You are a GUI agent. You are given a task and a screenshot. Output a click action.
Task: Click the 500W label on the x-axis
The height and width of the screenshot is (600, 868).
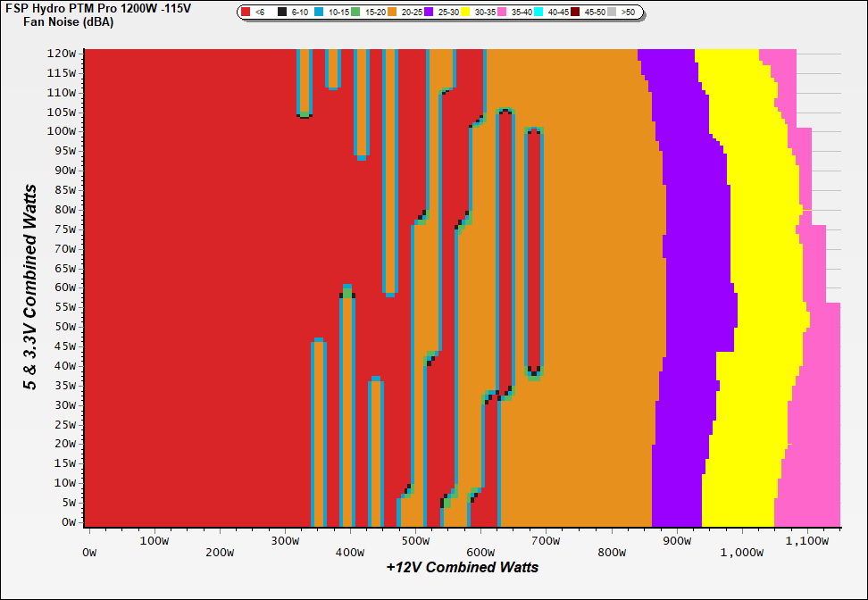coord(417,541)
